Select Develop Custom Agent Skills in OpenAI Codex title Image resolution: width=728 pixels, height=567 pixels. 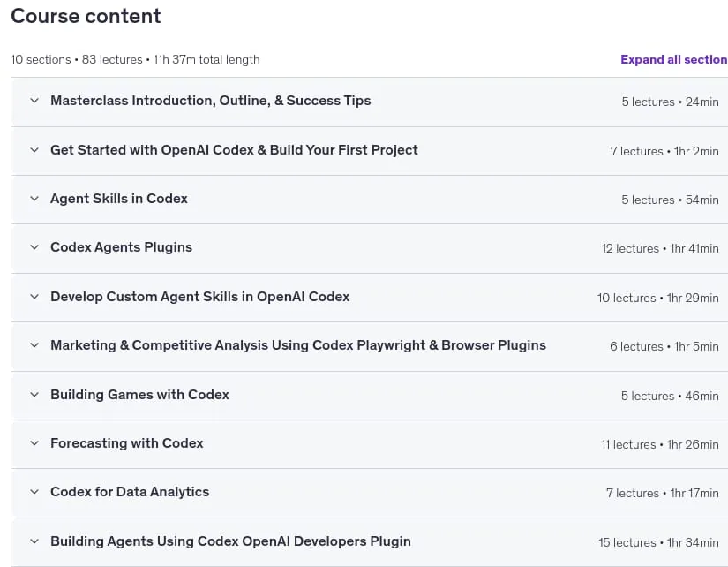199,297
